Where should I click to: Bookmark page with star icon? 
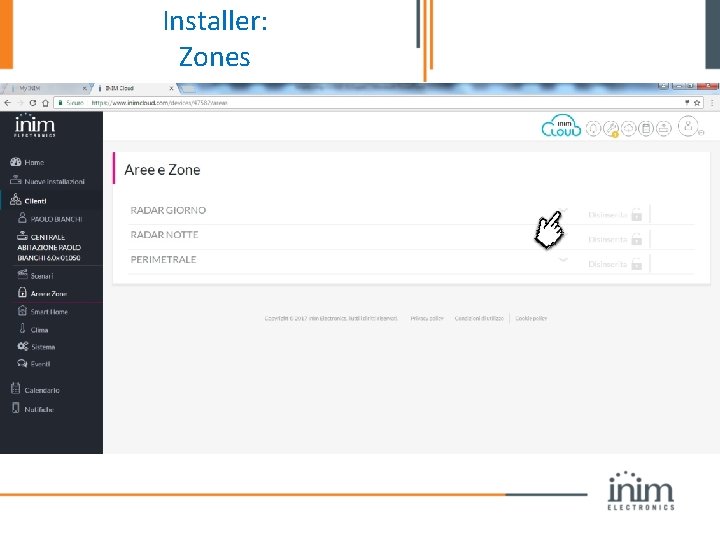tap(697, 103)
